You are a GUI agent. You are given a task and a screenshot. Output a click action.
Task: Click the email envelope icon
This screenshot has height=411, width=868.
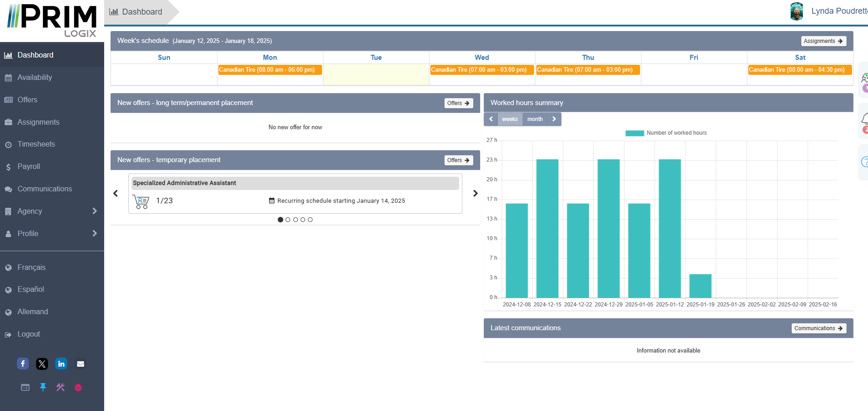(80, 364)
